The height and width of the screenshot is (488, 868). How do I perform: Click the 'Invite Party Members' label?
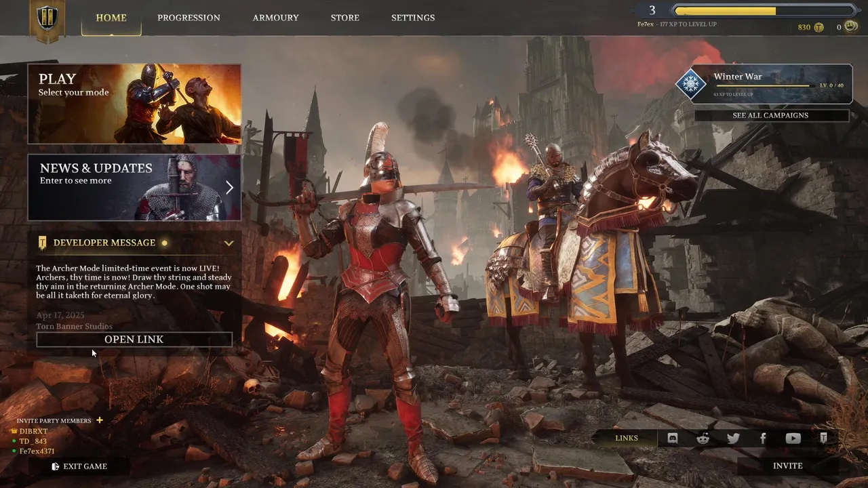coord(54,421)
